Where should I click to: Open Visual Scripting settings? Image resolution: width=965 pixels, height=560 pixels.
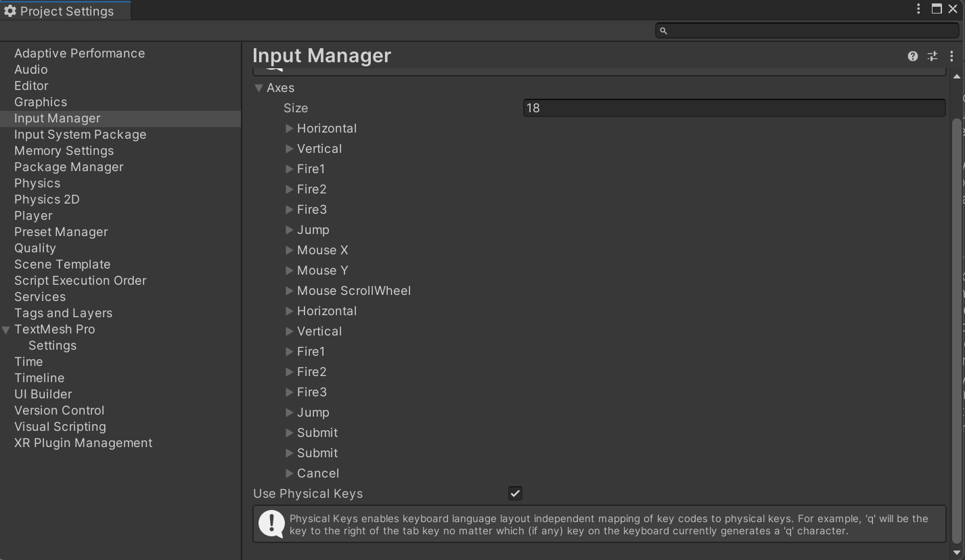click(60, 427)
